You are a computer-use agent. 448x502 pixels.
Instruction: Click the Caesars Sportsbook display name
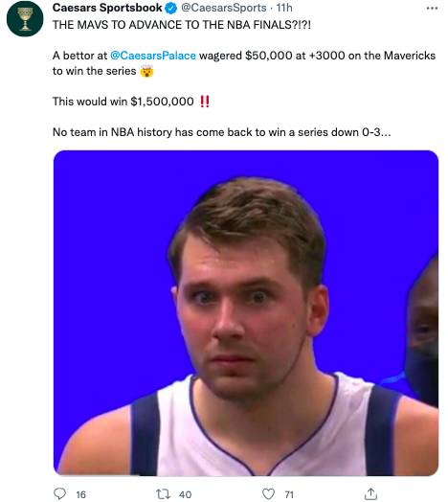click(107, 8)
